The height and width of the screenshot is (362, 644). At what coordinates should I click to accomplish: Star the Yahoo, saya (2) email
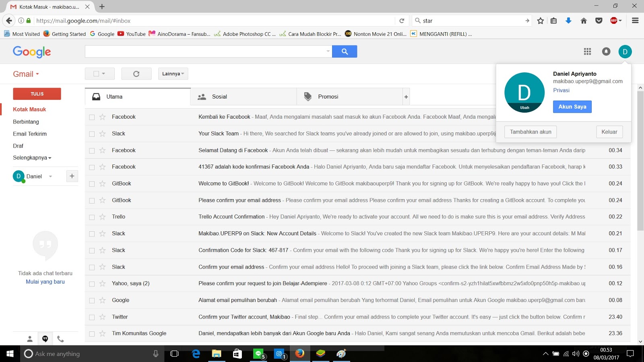click(103, 284)
